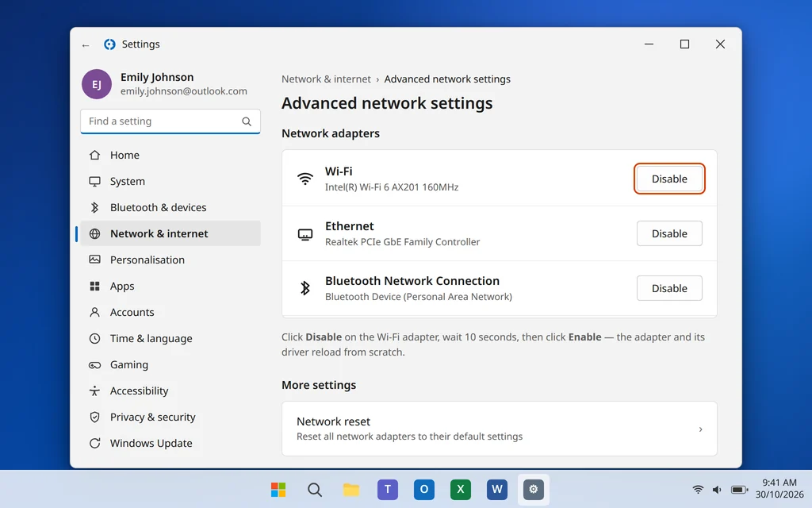Open the Network reset option
Image resolution: width=812 pixels, height=508 pixels.
[500, 429]
